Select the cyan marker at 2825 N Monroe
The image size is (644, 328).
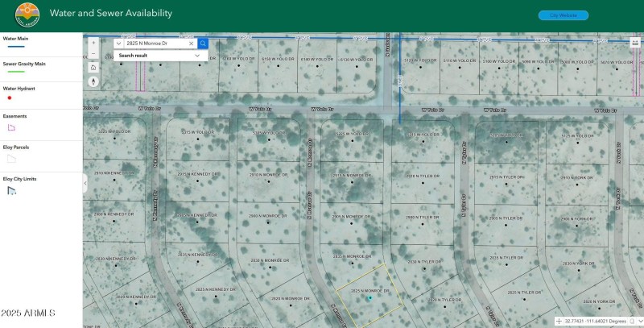coord(369,298)
